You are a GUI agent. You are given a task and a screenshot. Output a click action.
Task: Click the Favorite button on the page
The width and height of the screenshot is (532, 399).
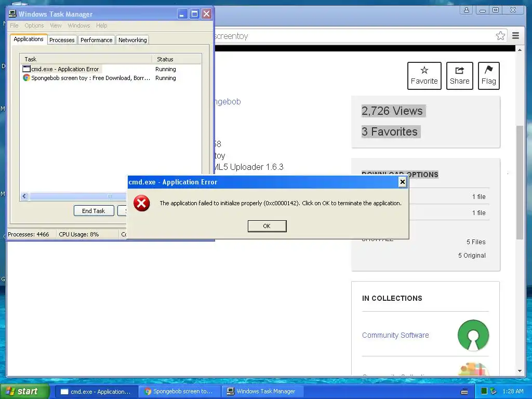(424, 76)
